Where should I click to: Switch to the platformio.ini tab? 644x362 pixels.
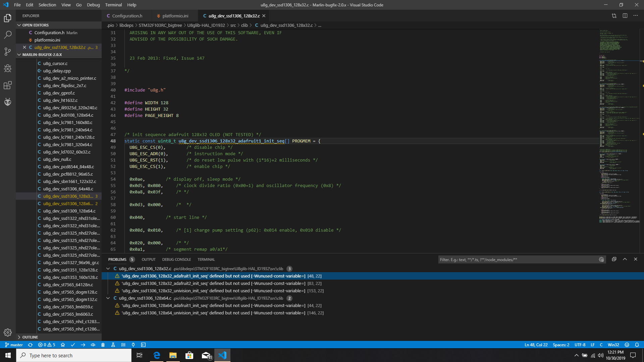pos(175,16)
